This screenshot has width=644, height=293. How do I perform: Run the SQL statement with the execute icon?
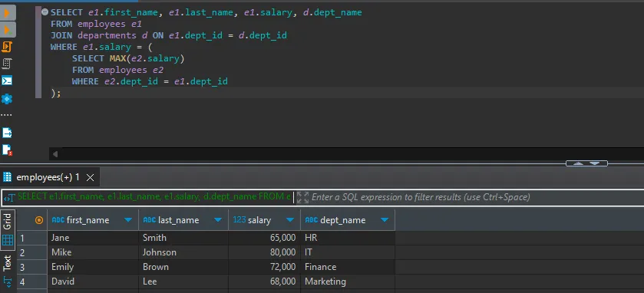click(8, 13)
